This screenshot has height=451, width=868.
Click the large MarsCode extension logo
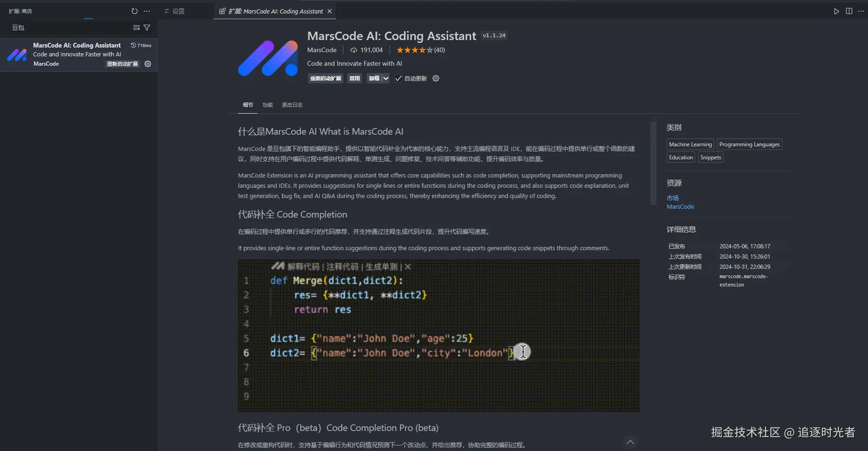point(268,58)
